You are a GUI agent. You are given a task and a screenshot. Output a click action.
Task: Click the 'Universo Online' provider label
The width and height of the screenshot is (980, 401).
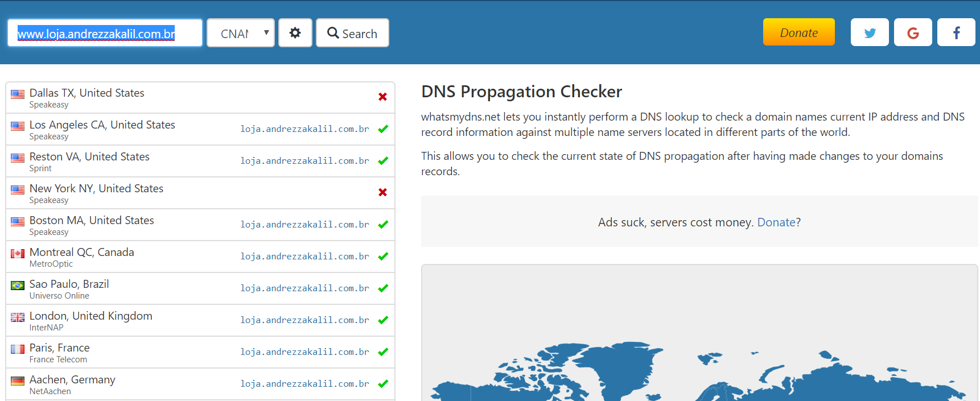(59, 296)
